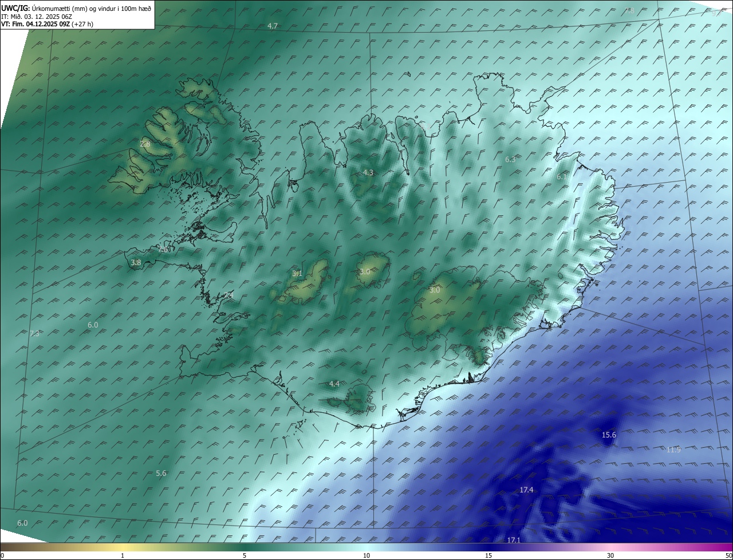This screenshot has height=560, width=733.
Task: Click the 7.3 value off the west coast
Action: coord(34,334)
